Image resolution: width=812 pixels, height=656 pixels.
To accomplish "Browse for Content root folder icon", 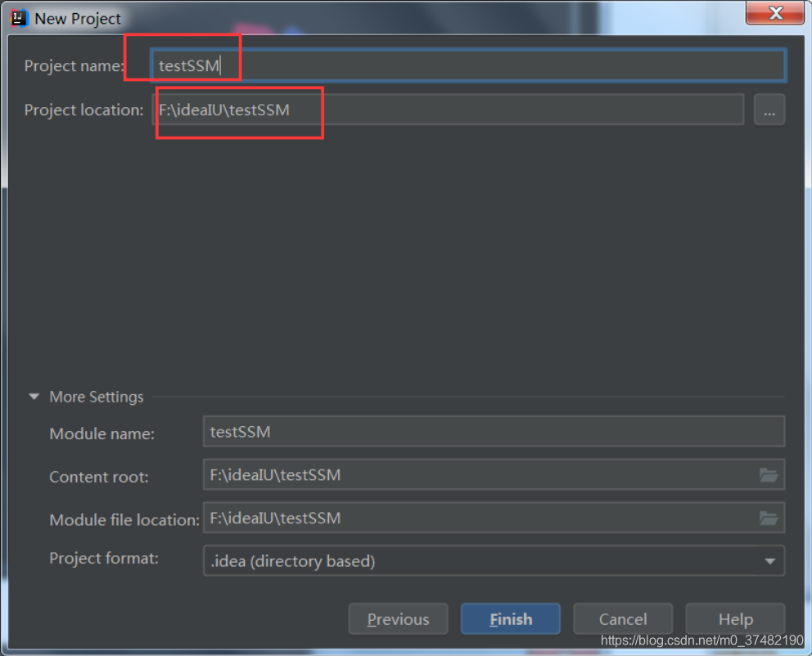I will 769,475.
